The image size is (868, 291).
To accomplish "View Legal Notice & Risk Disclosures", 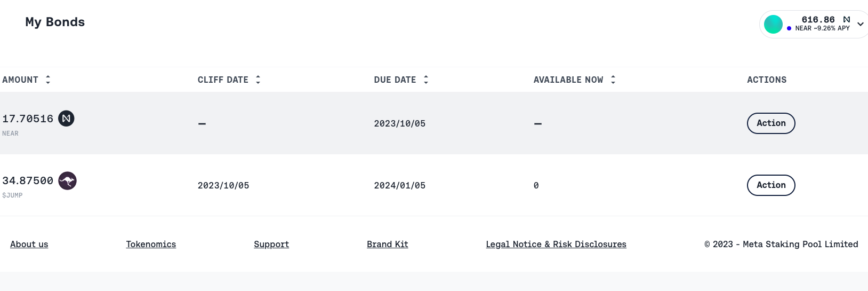I will 556,244.
